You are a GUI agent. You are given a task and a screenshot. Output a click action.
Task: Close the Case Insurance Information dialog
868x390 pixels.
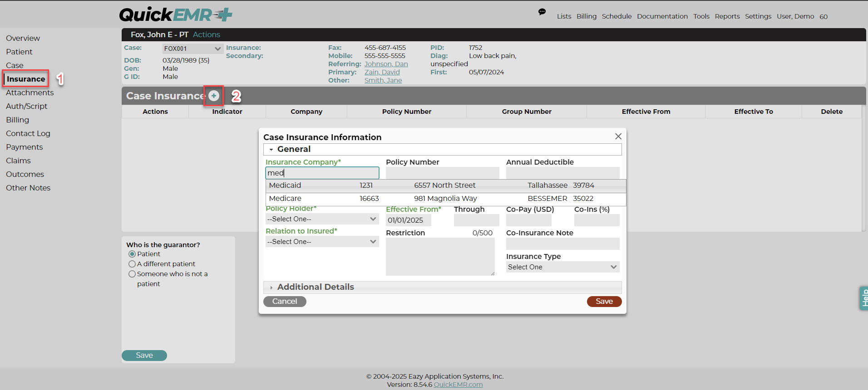pyautogui.click(x=618, y=136)
